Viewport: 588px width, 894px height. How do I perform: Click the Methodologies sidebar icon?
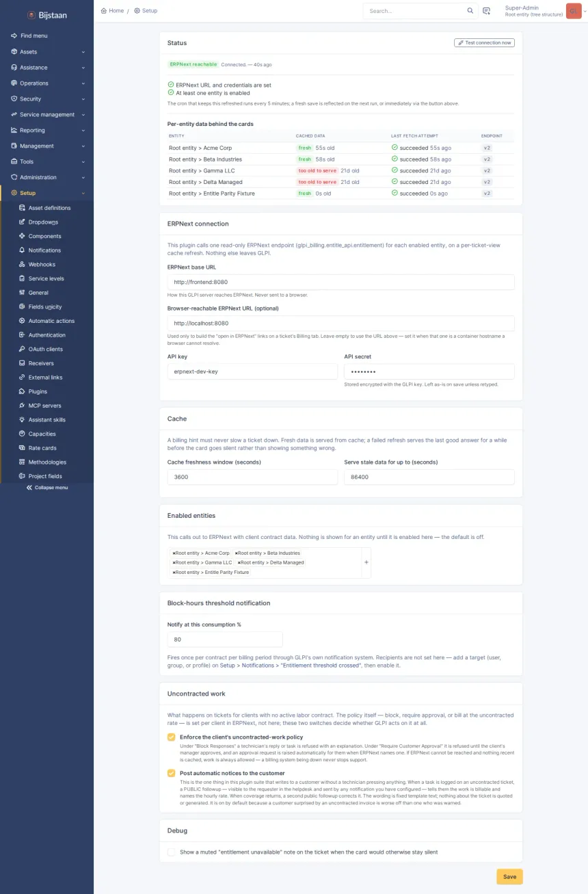point(22,462)
